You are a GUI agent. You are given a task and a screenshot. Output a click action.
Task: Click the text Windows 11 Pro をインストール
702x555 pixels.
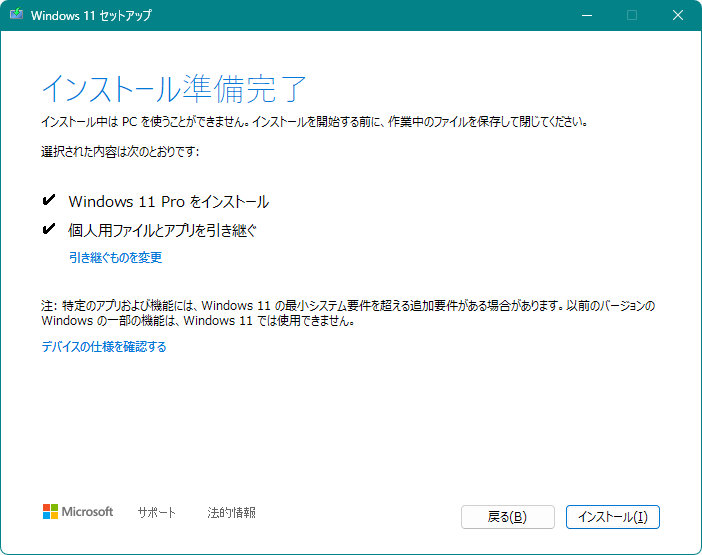pos(168,202)
